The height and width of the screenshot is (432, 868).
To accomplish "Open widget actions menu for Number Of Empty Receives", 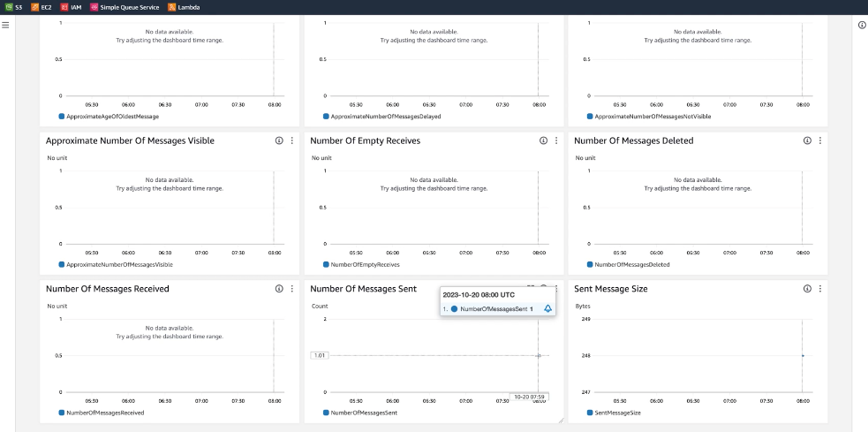I will coord(555,140).
